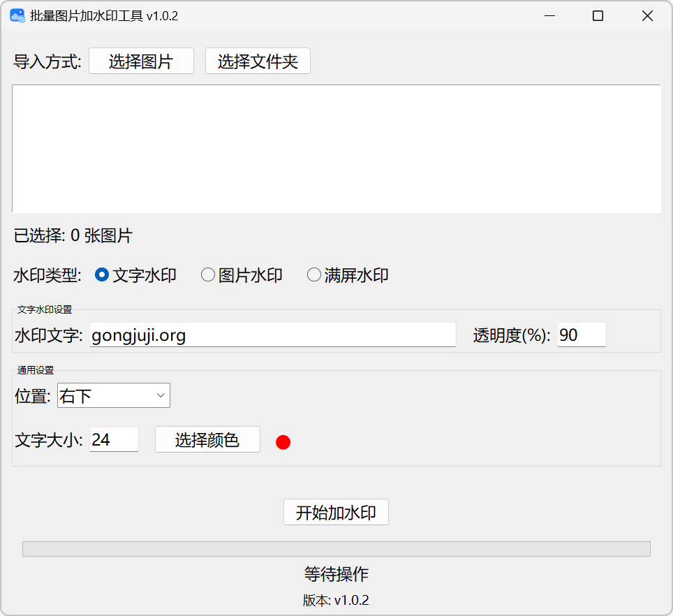Image resolution: width=673 pixels, height=616 pixels.
Task: Click the 选择图片 import button
Action: coord(141,61)
